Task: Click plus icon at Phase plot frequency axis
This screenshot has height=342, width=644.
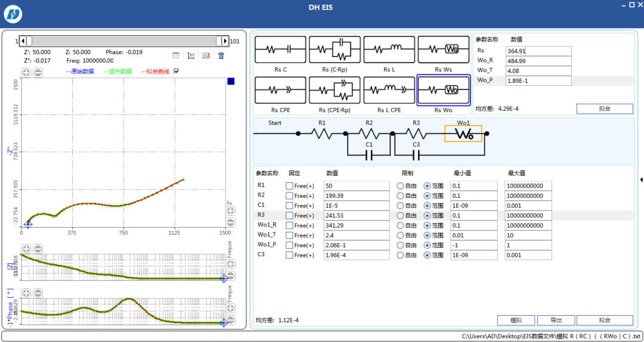Action: [231, 308]
